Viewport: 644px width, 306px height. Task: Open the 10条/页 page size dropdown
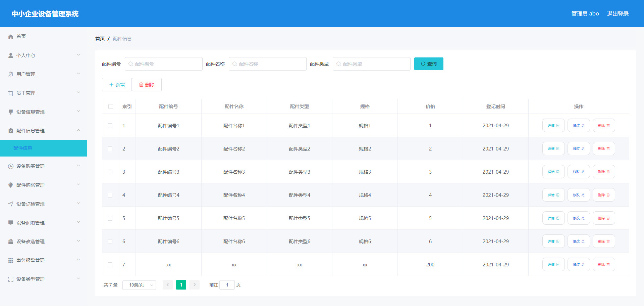click(x=139, y=285)
